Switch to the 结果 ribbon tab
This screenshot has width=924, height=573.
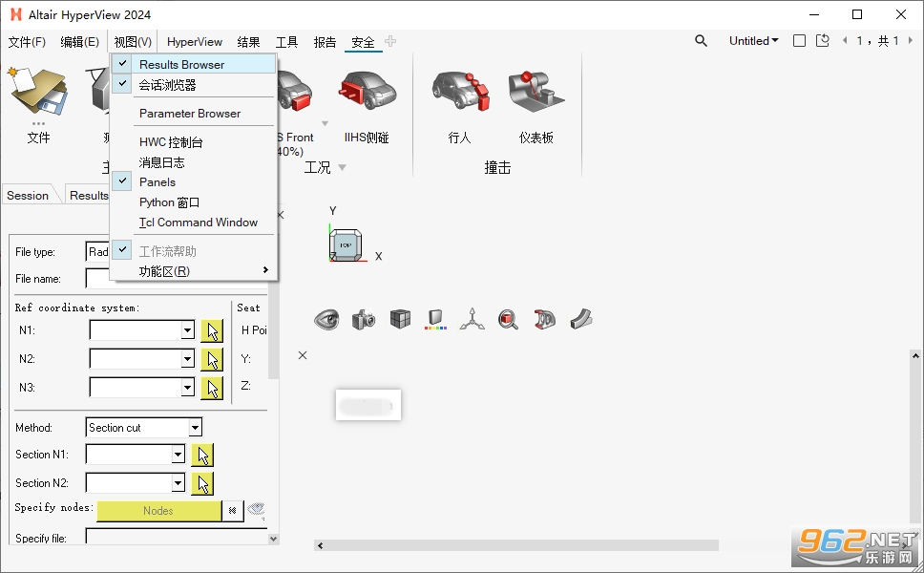click(x=249, y=42)
